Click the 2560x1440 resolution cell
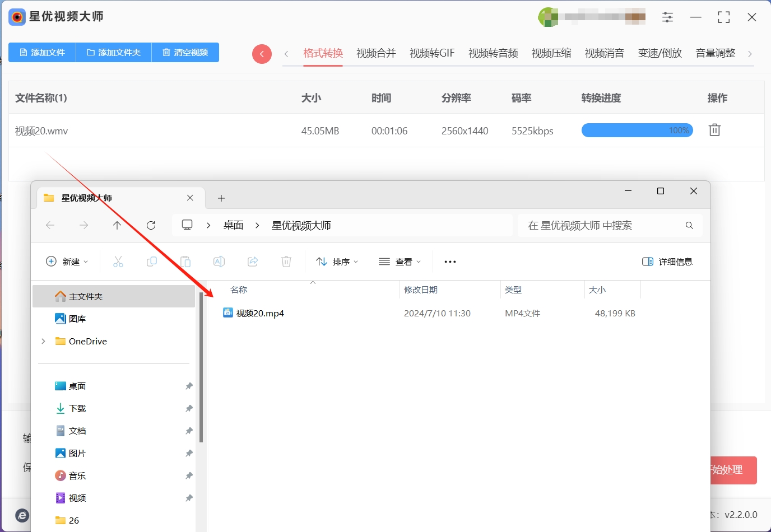771x532 pixels. click(465, 131)
